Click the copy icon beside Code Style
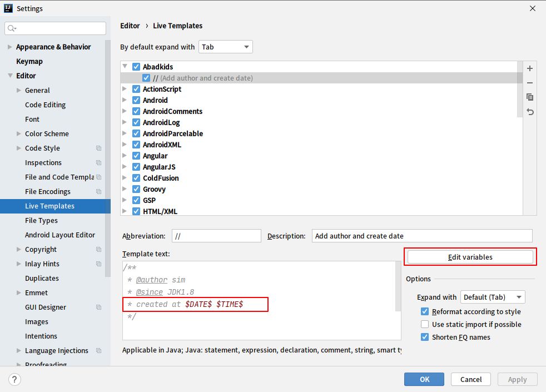The width and height of the screenshot is (546, 392). coord(98,148)
